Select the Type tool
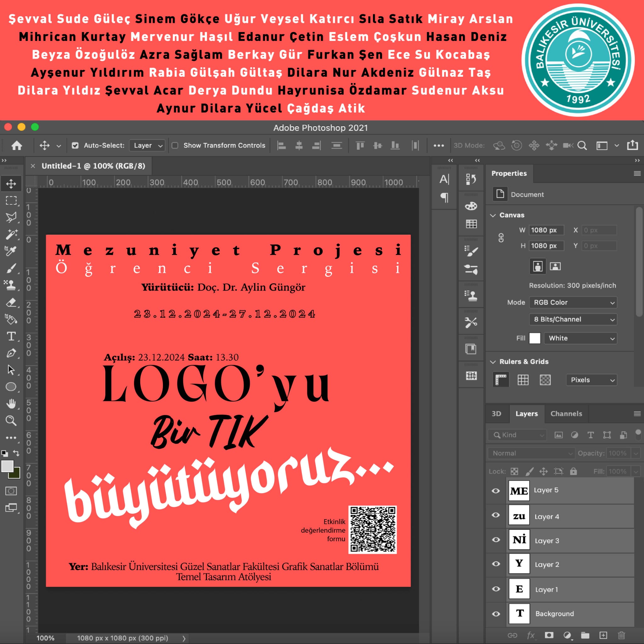This screenshot has width=644, height=644. point(11,336)
